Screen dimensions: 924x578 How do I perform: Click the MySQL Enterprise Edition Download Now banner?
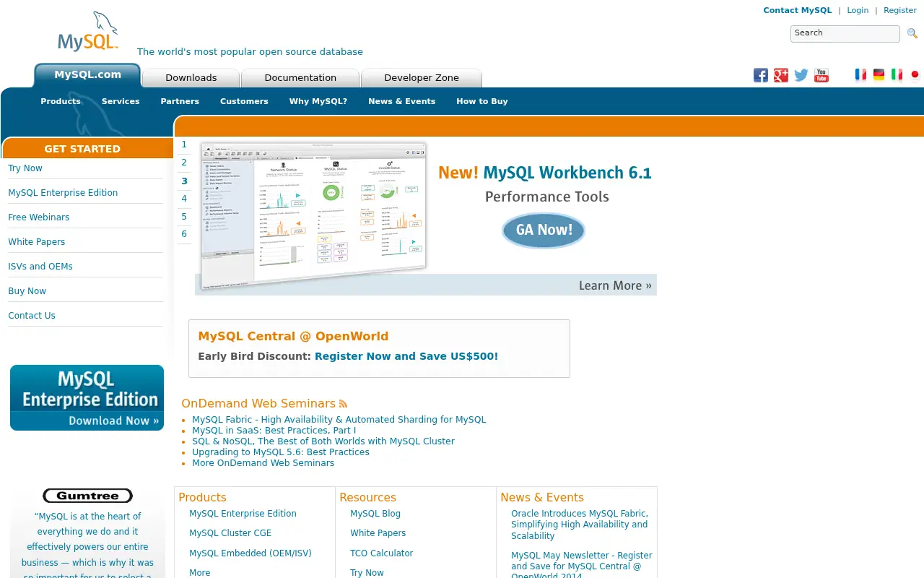87,397
